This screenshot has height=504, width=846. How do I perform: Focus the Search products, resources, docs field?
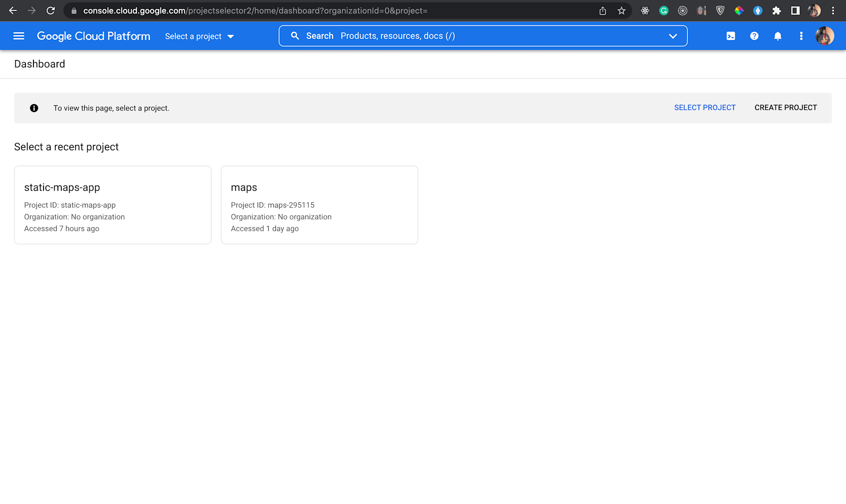[x=483, y=36]
